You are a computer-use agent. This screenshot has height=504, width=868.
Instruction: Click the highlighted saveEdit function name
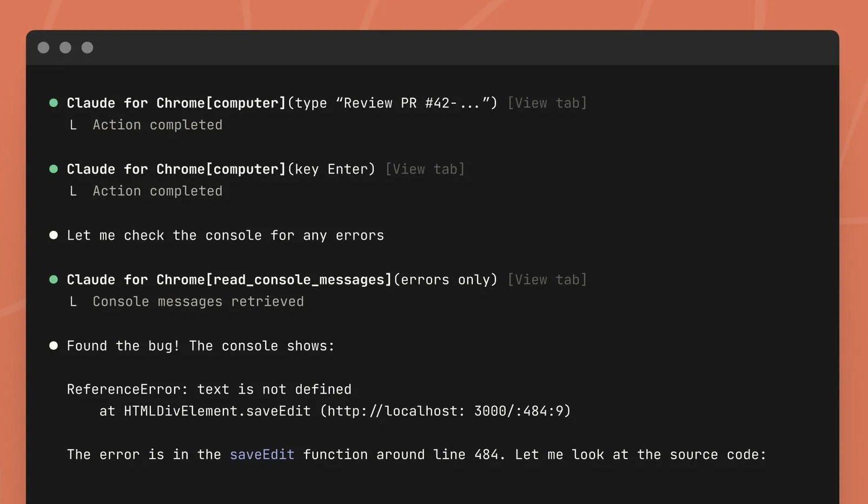coord(262,454)
